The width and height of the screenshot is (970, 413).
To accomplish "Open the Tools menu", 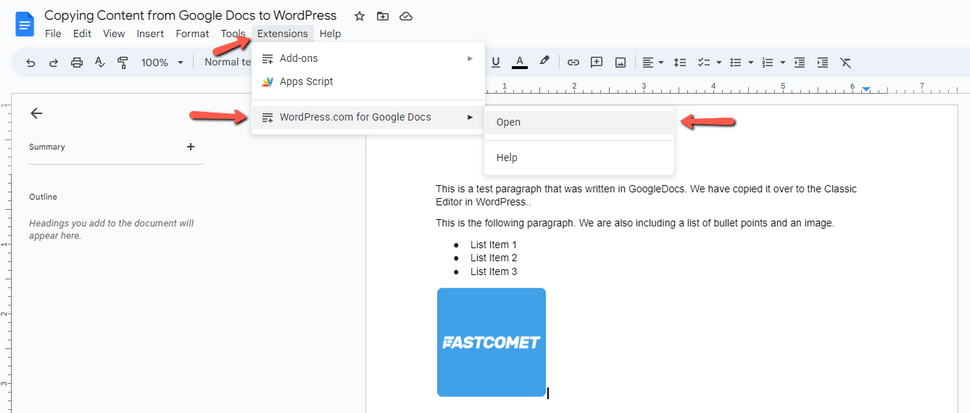I will click(x=233, y=33).
